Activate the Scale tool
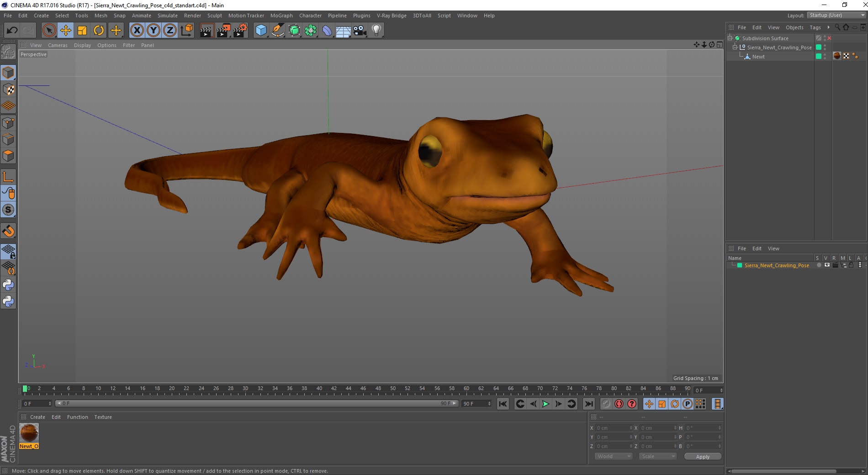The width and height of the screenshot is (868, 475). 82,31
